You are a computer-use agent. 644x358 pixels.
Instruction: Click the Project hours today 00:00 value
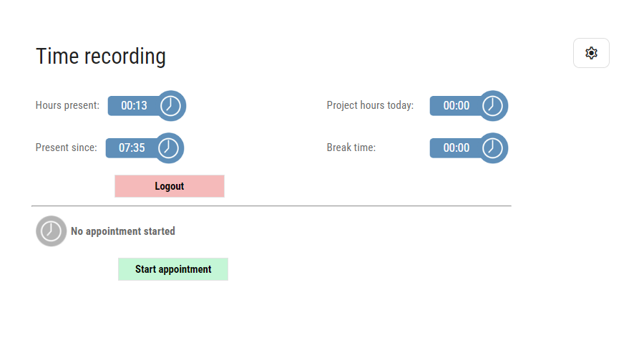point(457,106)
